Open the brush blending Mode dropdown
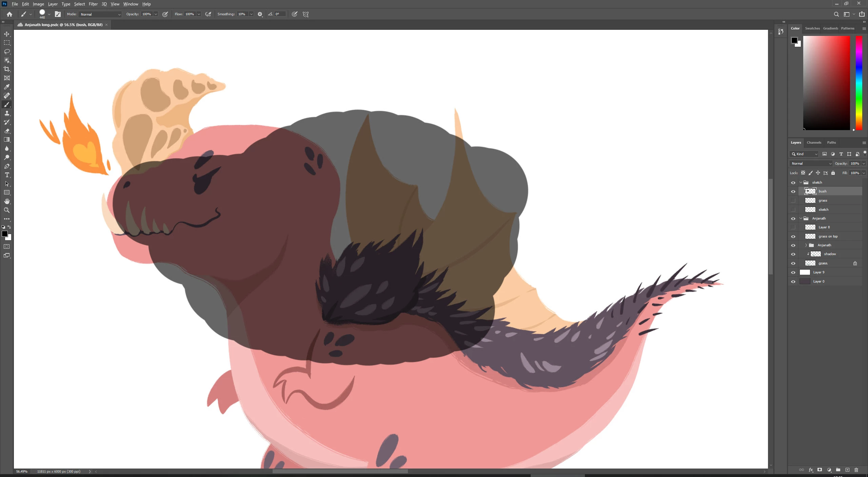868x477 pixels. (100, 14)
